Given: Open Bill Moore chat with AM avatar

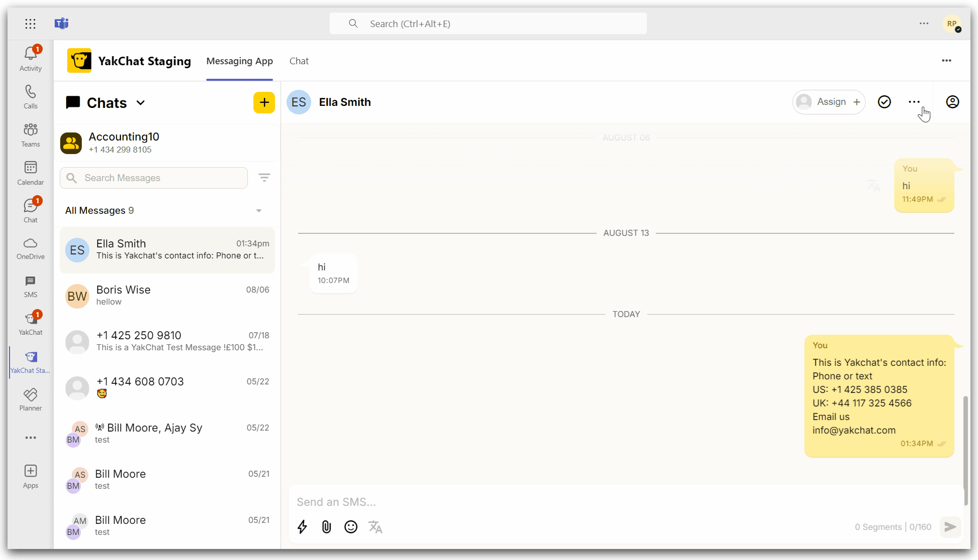Looking at the screenshot, I should click(x=167, y=526).
